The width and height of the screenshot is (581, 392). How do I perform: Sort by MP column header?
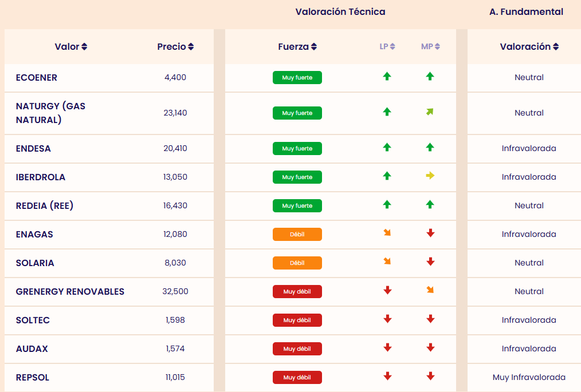pyautogui.click(x=430, y=47)
